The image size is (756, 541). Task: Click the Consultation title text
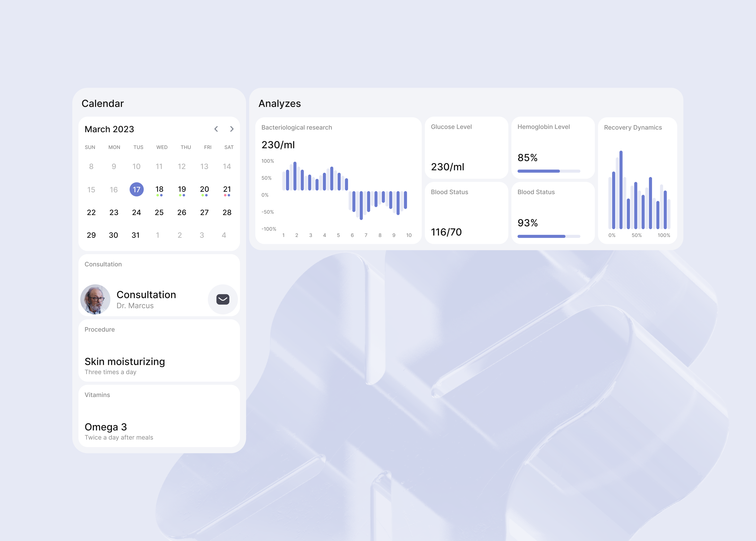click(x=146, y=295)
